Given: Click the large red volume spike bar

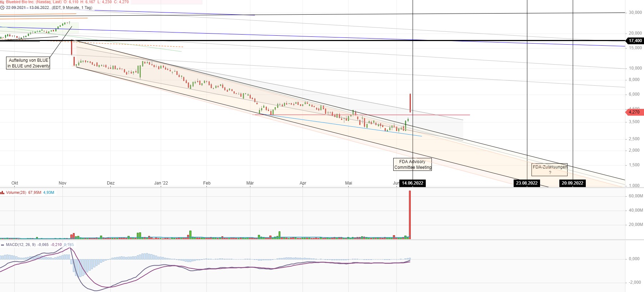Looking at the screenshot, I should point(410,215).
